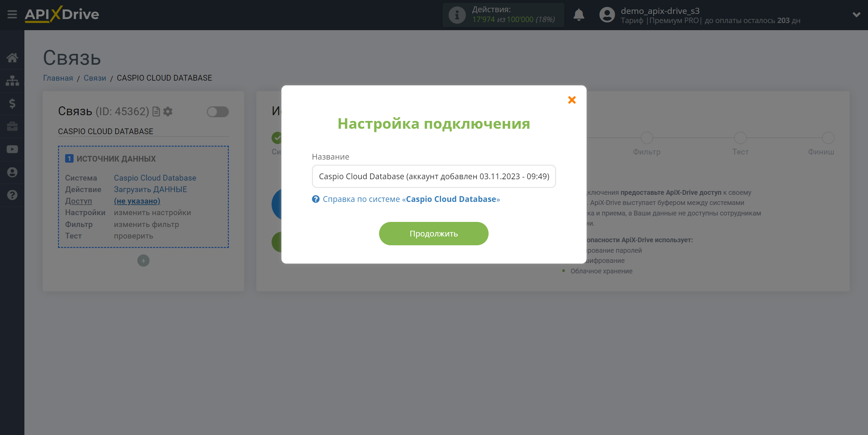Click the completed green check step icon
868x435 pixels.
(x=277, y=138)
